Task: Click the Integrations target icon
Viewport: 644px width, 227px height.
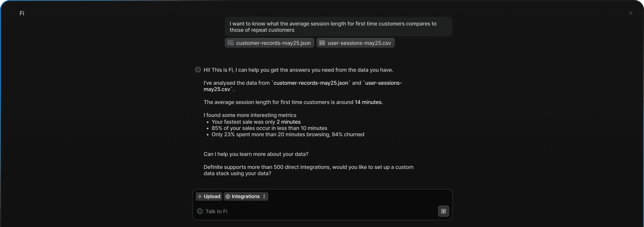Action: (x=228, y=197)
